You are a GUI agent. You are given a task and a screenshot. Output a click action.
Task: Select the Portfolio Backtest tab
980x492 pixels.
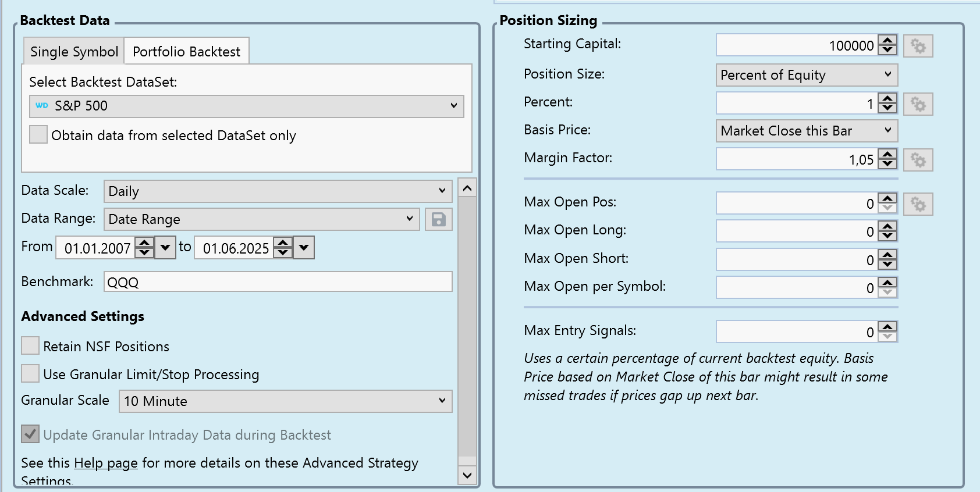tap(186, 52)
